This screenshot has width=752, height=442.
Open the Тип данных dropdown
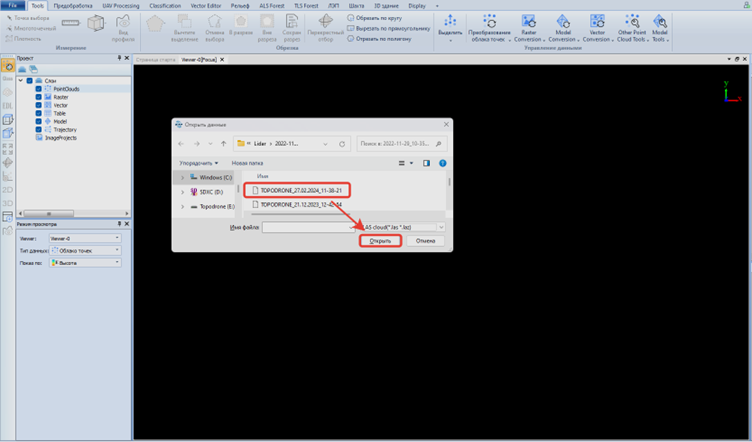pyautogui.click(x=85, y=250)
